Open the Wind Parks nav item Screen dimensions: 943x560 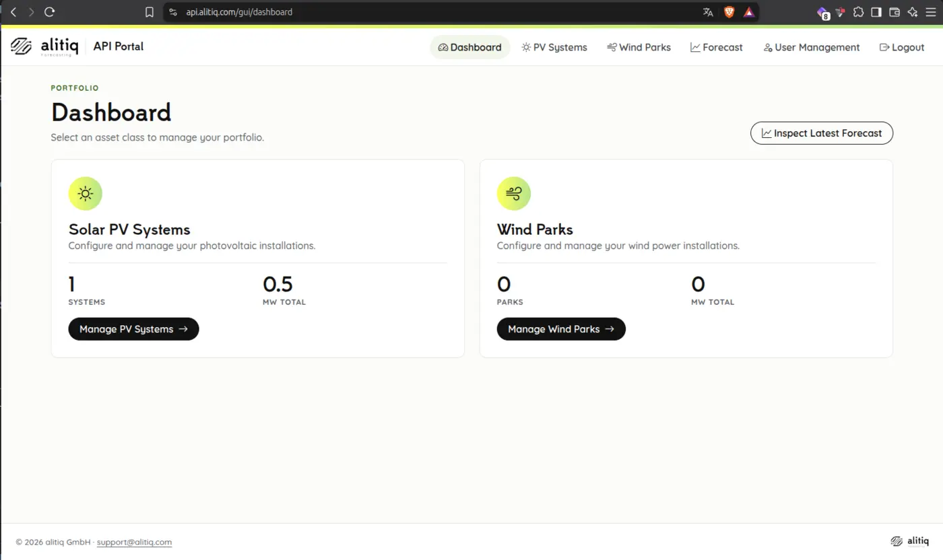click(x=639, y=47)
